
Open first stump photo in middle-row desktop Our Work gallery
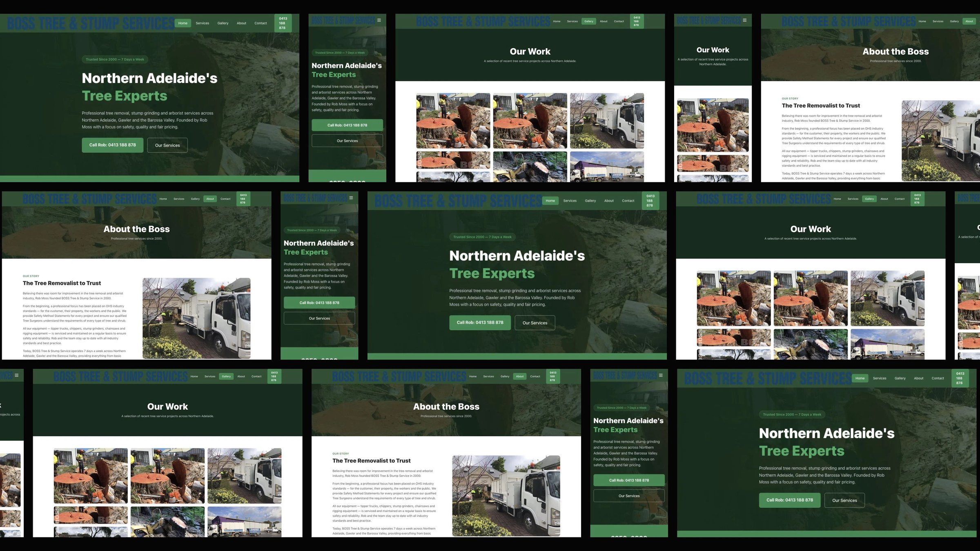point(734,298)
